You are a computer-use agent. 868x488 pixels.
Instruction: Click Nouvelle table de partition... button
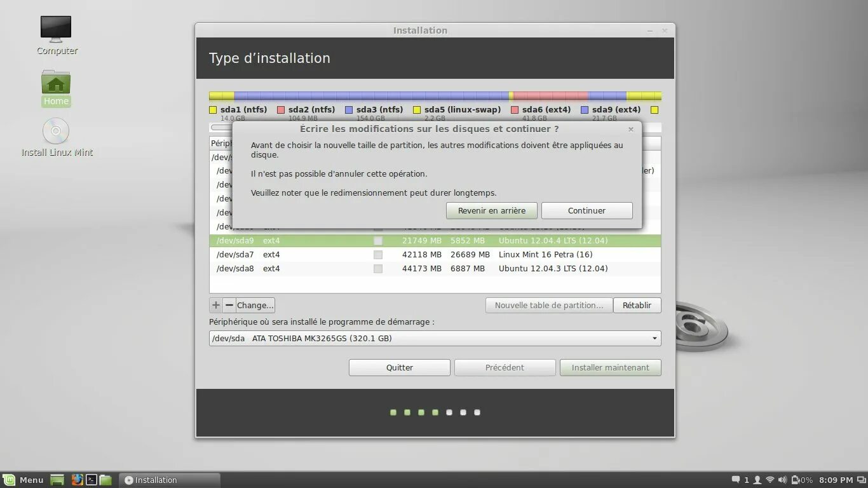[549, 305]
